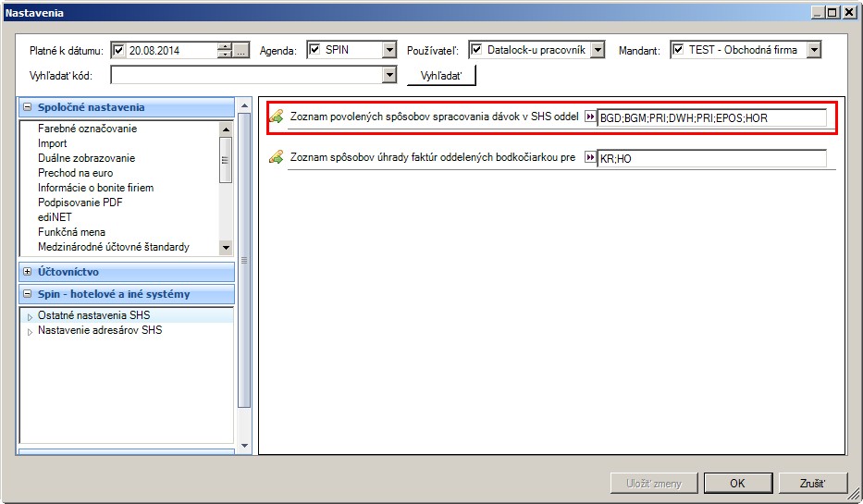Expand the Účtovníctvo section
This screenshot has width=863, height=504.
pos(27,271)
